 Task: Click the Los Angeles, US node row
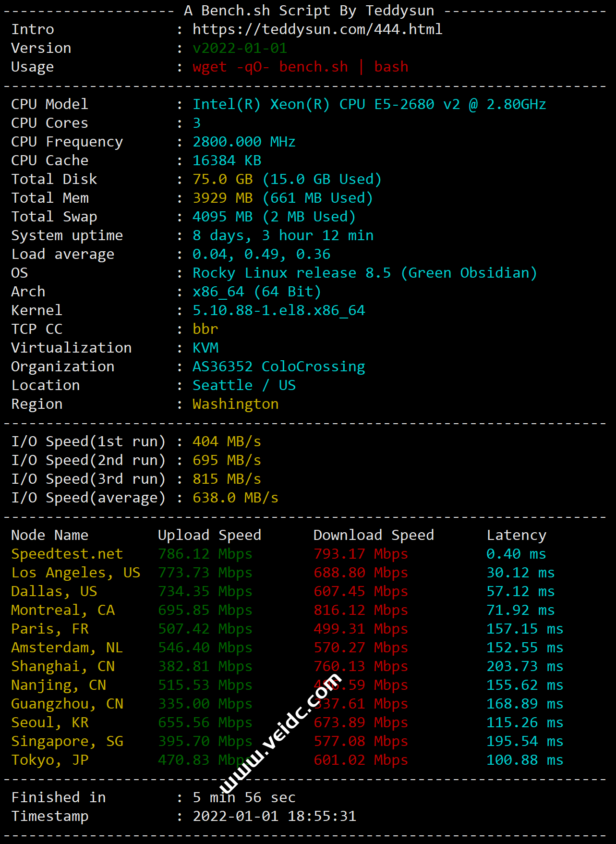[75, 573]
